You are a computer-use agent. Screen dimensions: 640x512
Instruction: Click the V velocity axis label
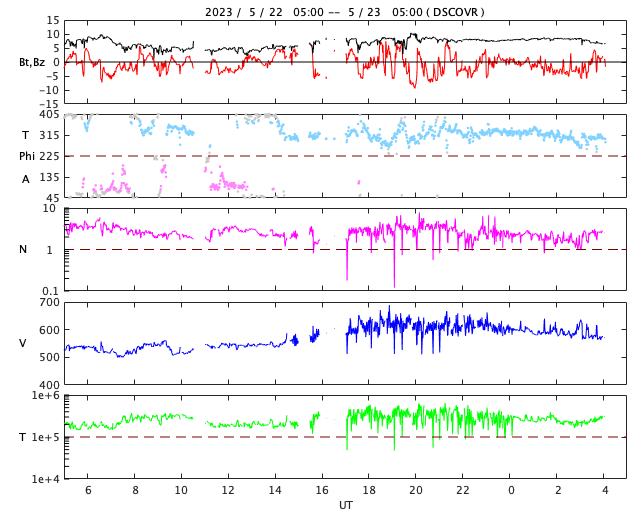tap(23, 343)
